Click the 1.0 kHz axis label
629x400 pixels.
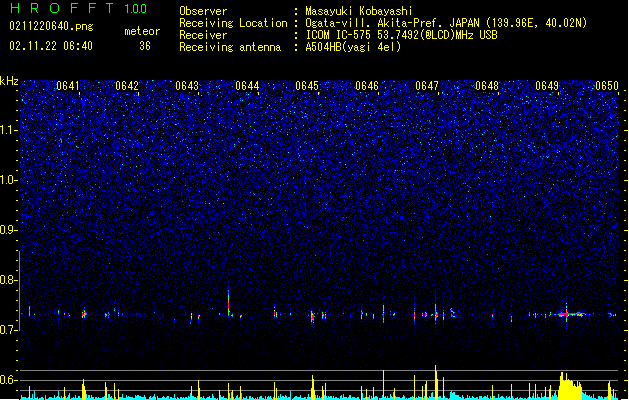(8, 180)
